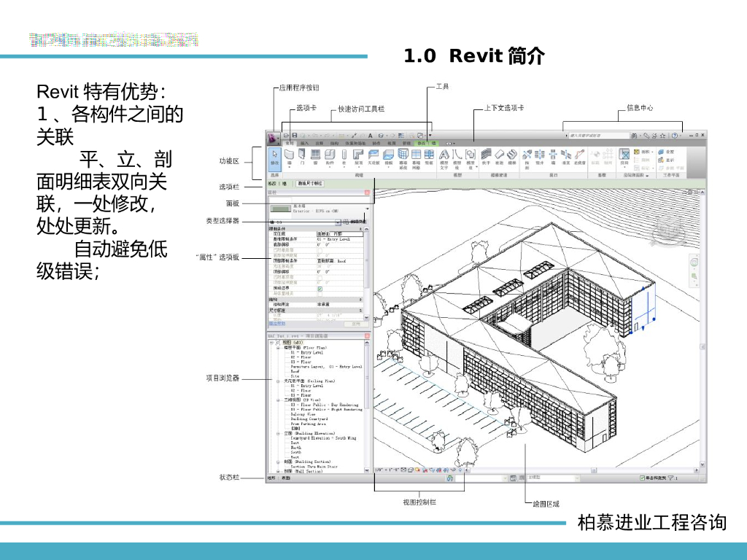Collapse the 三维视图 (3D View) tree node
This screenshot has width=747, height=560.
point(278,400)
